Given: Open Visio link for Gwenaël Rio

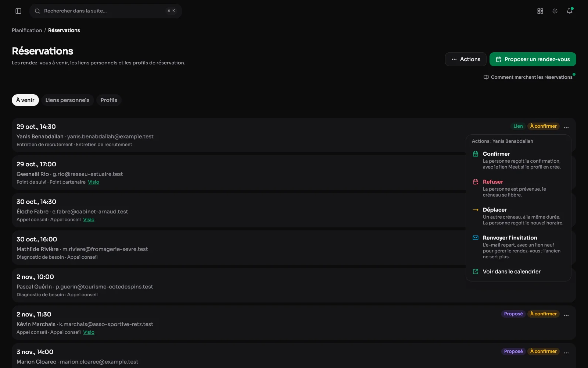Looking at the screenshot, I should pyautogui.click(x=94, y=182).
